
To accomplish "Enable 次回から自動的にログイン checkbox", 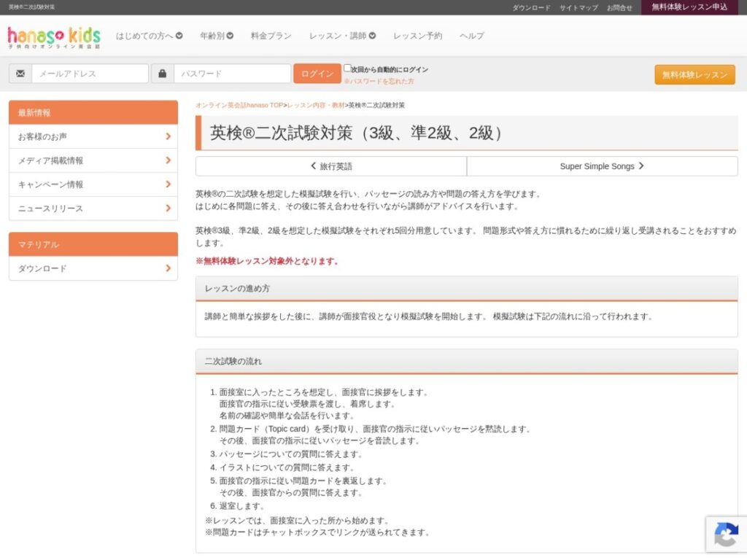I will pos(347,68).
